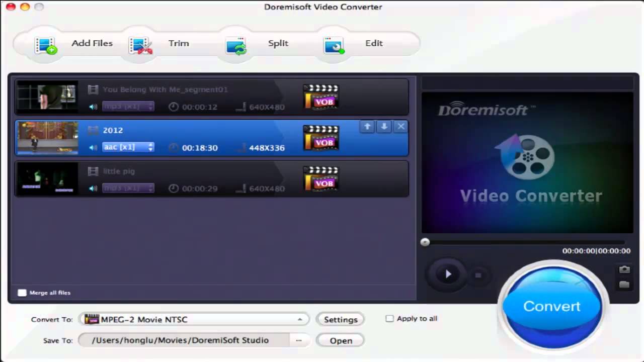Remove the 2012 file with X icon

point(400,127)
